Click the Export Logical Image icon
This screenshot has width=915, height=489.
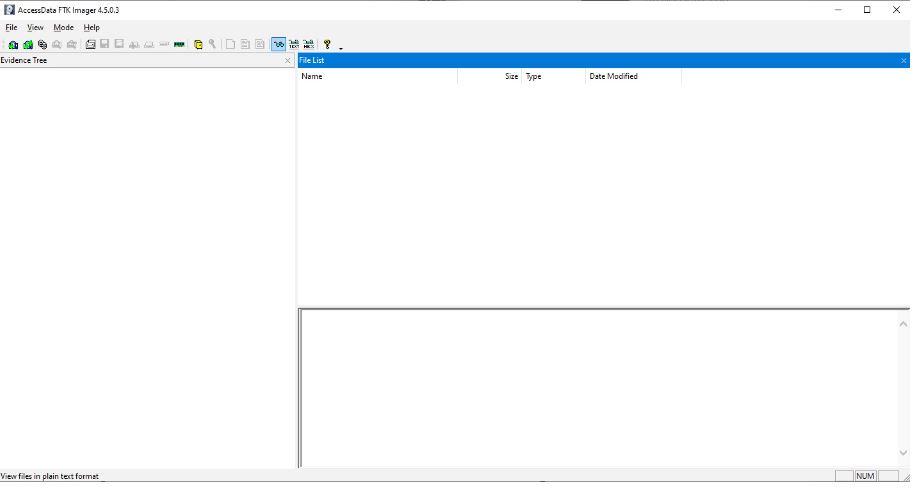click(119, 44)
